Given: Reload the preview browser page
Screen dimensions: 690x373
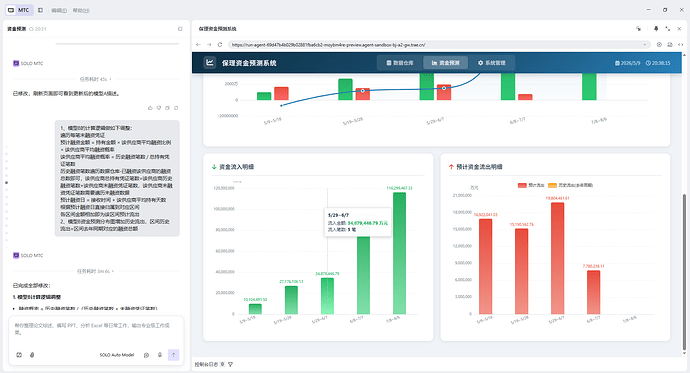Looking at the screenshot, I should [220, 44].
